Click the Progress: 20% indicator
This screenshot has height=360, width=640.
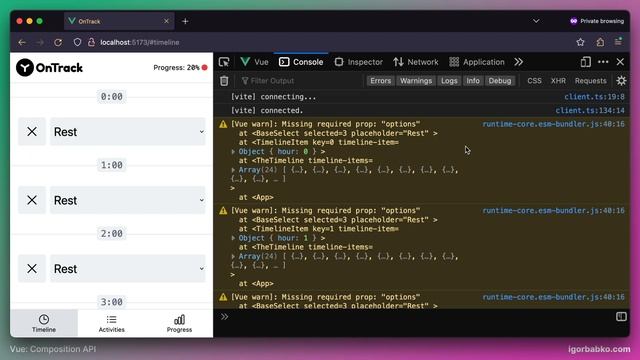click(x=180, y=67)
